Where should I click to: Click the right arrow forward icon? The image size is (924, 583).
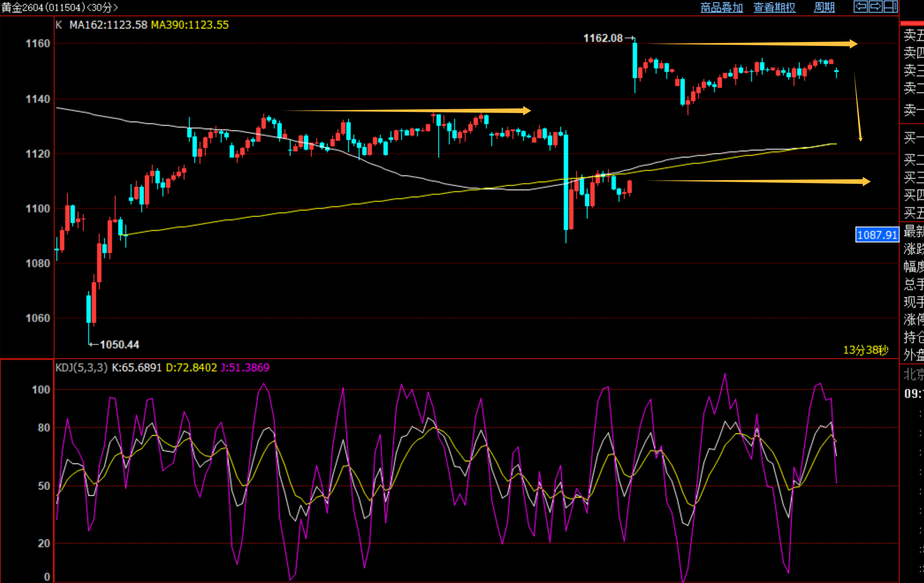coord(876,7)
